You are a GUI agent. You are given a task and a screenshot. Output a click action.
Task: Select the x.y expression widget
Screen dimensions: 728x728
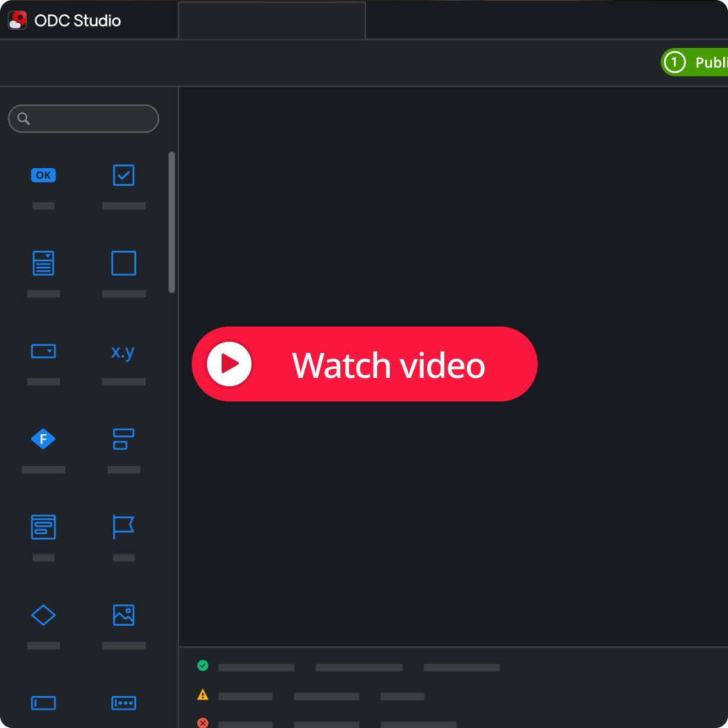click(x=123, y=352)
